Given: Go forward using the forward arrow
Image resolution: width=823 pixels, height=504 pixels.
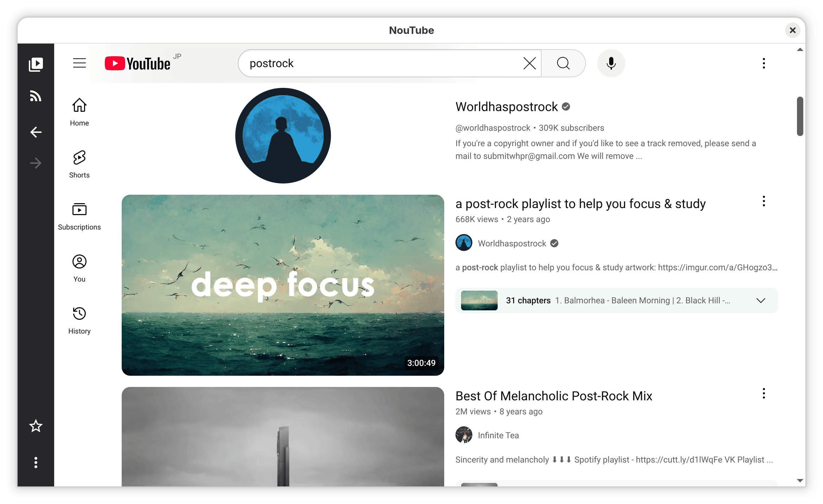Looking at the screenshot, I should pos(36,163).
